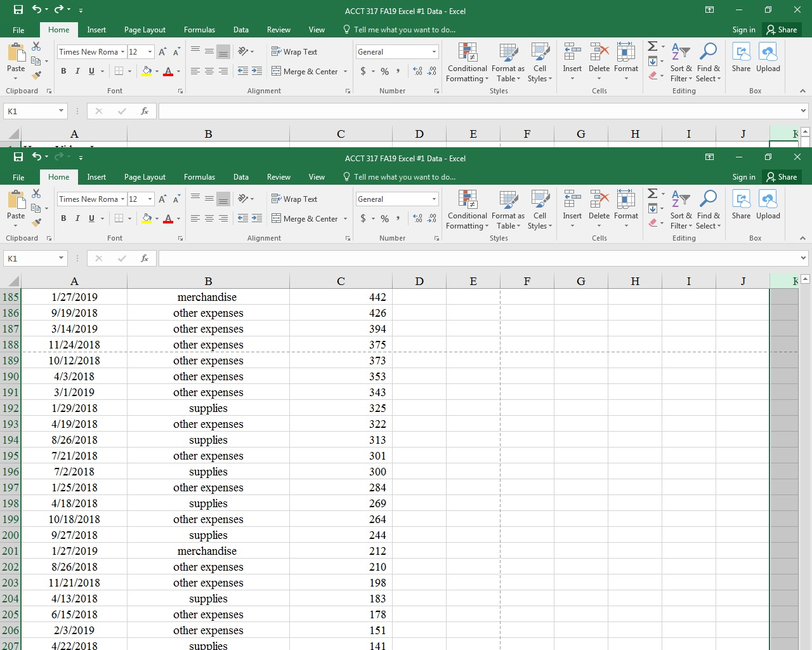
Task: Open fill color dropdown arrow in front window
Action: coord(157,218)
